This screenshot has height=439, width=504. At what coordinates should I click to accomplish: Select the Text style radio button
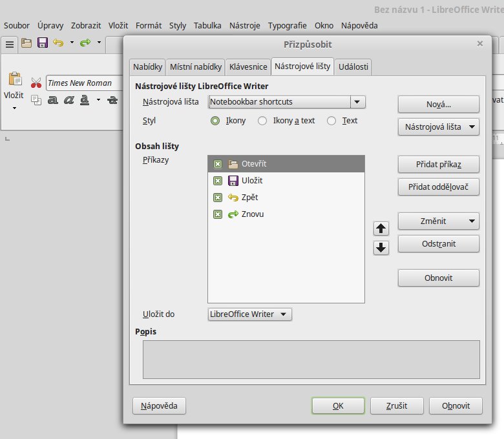[x=331, y=121]
